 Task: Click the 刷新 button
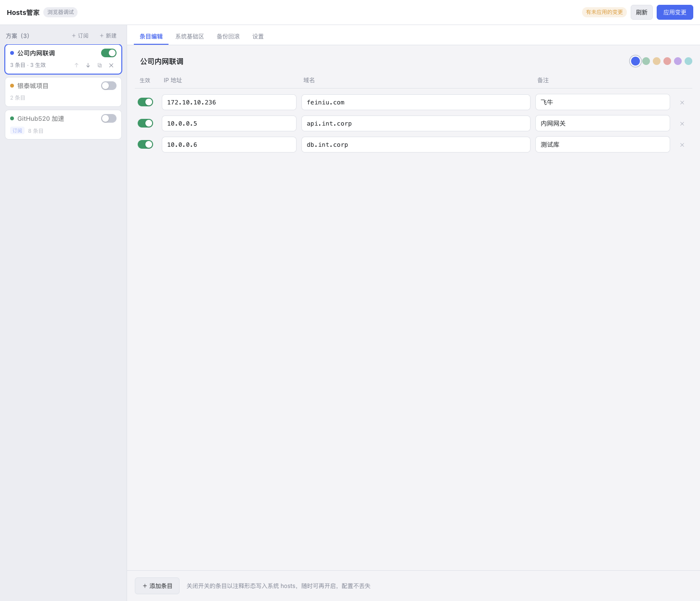point(642,13)
